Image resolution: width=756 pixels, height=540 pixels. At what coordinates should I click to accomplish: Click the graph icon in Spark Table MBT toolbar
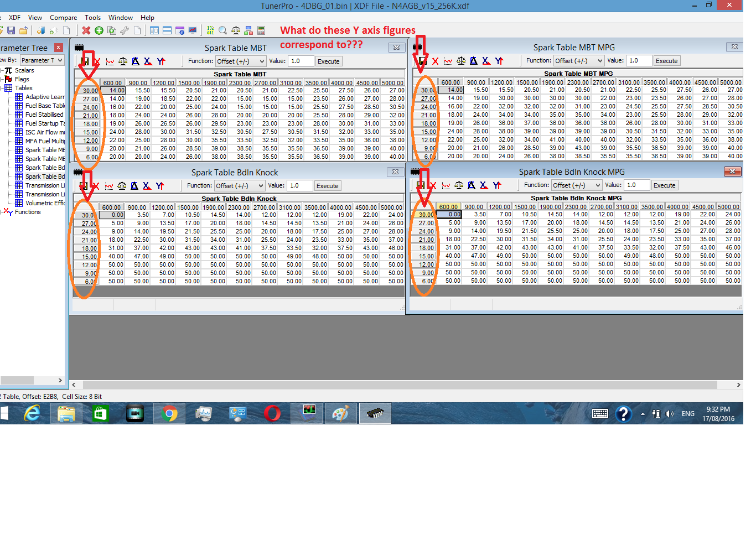coord(110,61)
